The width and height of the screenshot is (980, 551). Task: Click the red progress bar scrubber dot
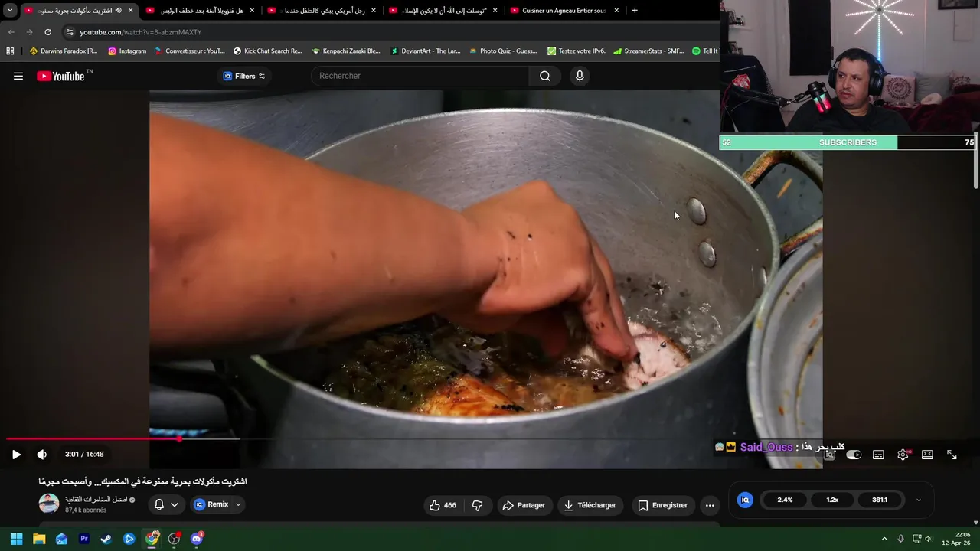[x=179, y=439]
